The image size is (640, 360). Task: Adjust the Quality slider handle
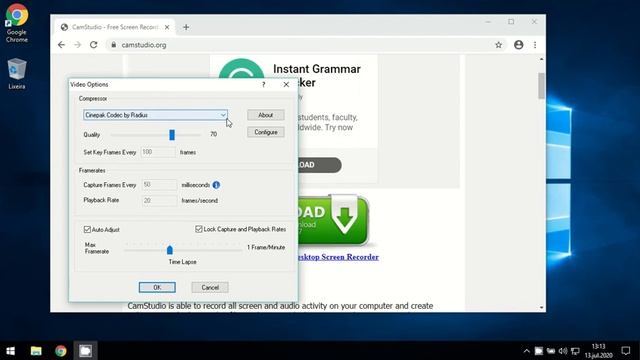(172, 134)
